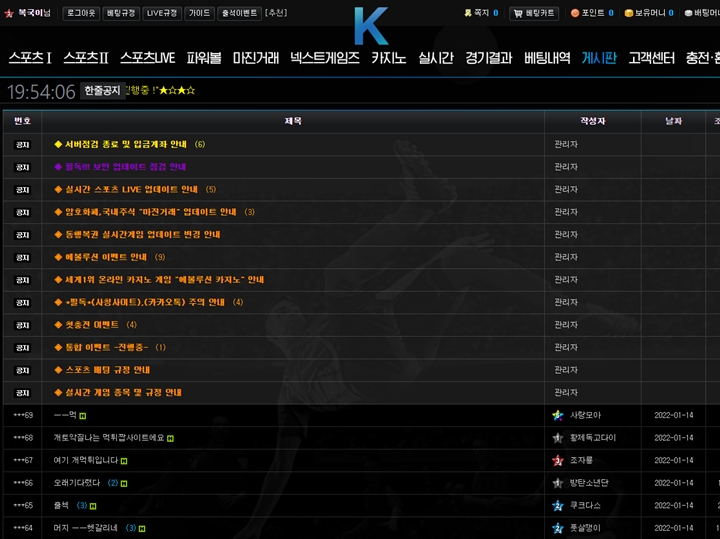Click the 가이드 button
This screenshot has height=539, width=720.
(x=199, y=13)
